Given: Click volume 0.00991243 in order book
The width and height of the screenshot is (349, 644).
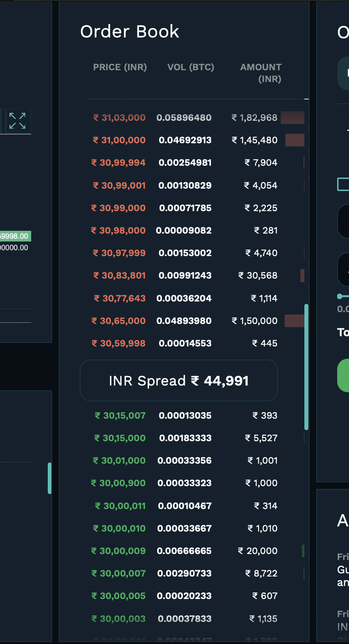Looking at the screenshot, I should point(185,275).
